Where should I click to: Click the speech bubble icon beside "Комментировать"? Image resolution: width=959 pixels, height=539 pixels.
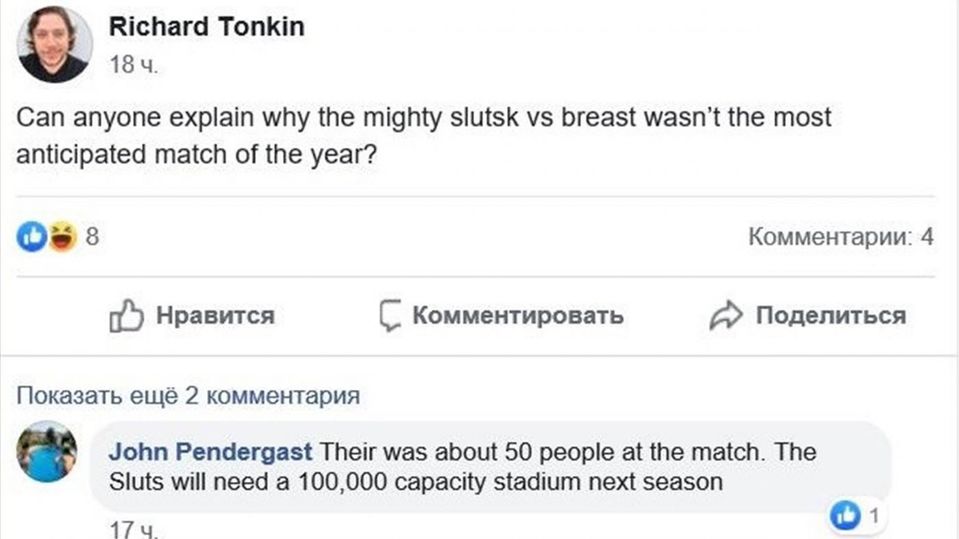[x=391, y=316]
